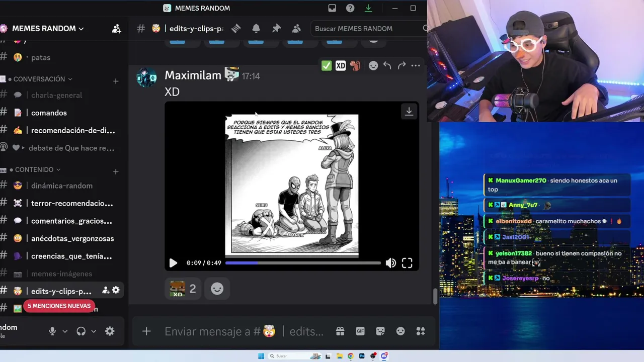Open the Discord help icon
Image resolution: width=644 pixels, height=362 pixels.
(x=350, y=8)
